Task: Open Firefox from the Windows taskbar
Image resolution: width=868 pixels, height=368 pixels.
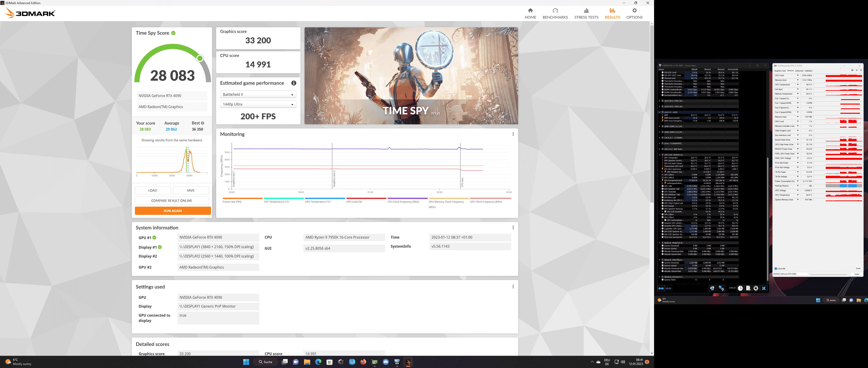Action: coord(363,362)
